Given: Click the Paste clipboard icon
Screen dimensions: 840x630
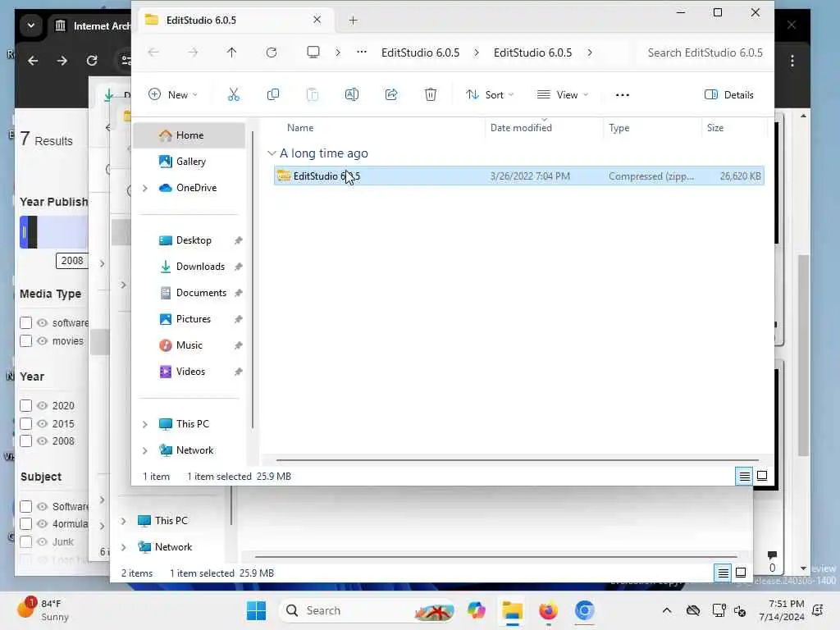Looking at the screenshot, I should click(313, 95).
